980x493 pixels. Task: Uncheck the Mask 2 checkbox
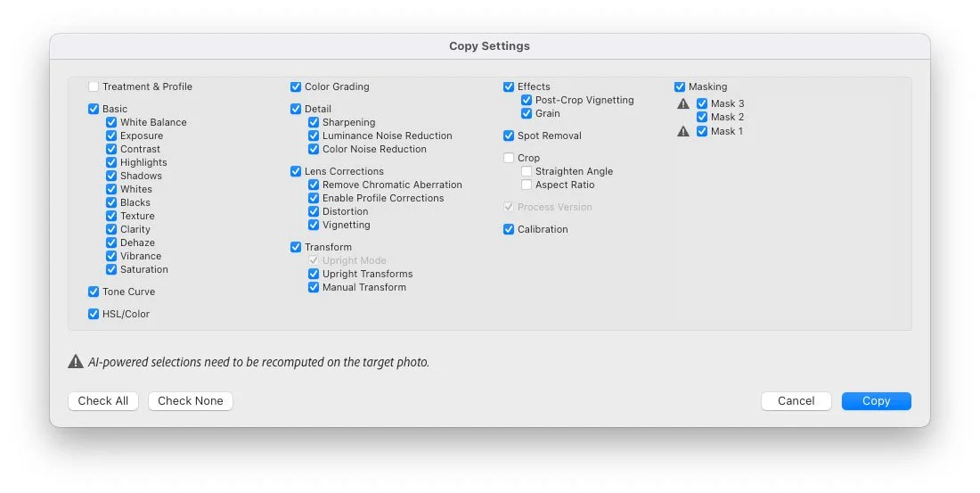(x=702, y=117)
